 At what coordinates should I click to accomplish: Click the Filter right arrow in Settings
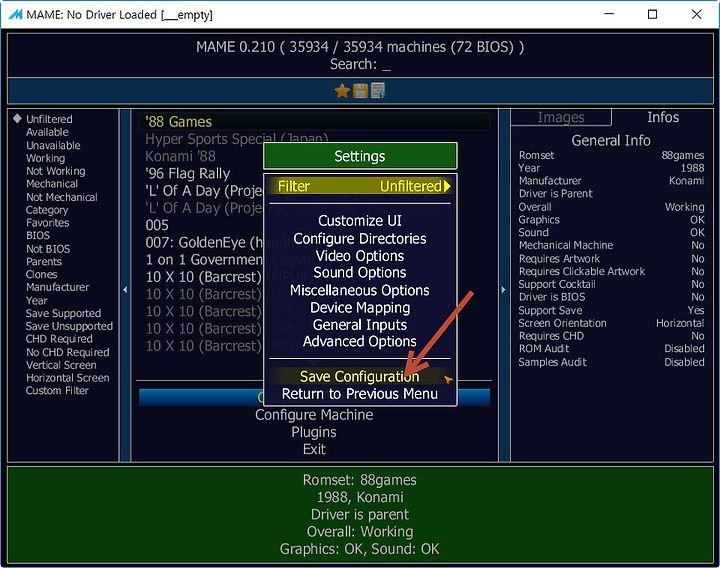click(447, 186)
